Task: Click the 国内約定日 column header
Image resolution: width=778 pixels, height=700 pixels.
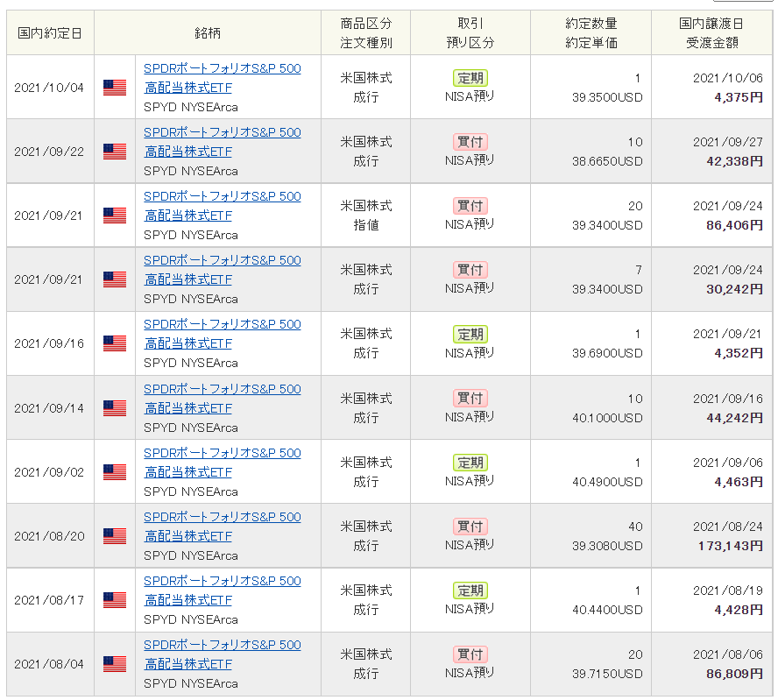Action: [50, 33]
